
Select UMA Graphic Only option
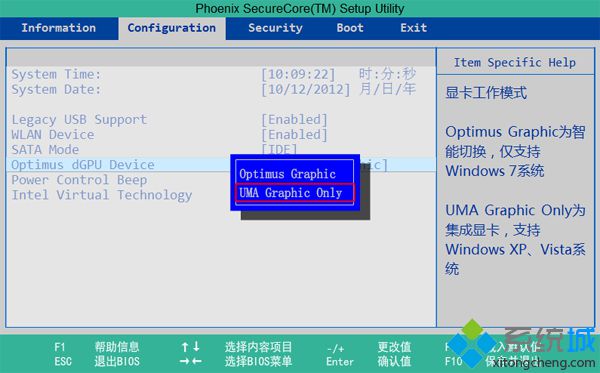[x=295, y=193]
